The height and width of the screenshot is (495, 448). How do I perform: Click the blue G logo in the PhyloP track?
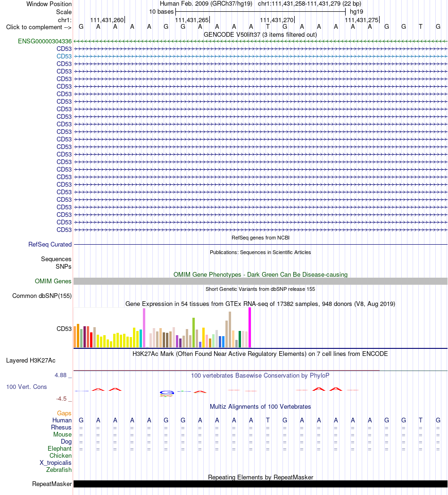click(x=166, y=393)
